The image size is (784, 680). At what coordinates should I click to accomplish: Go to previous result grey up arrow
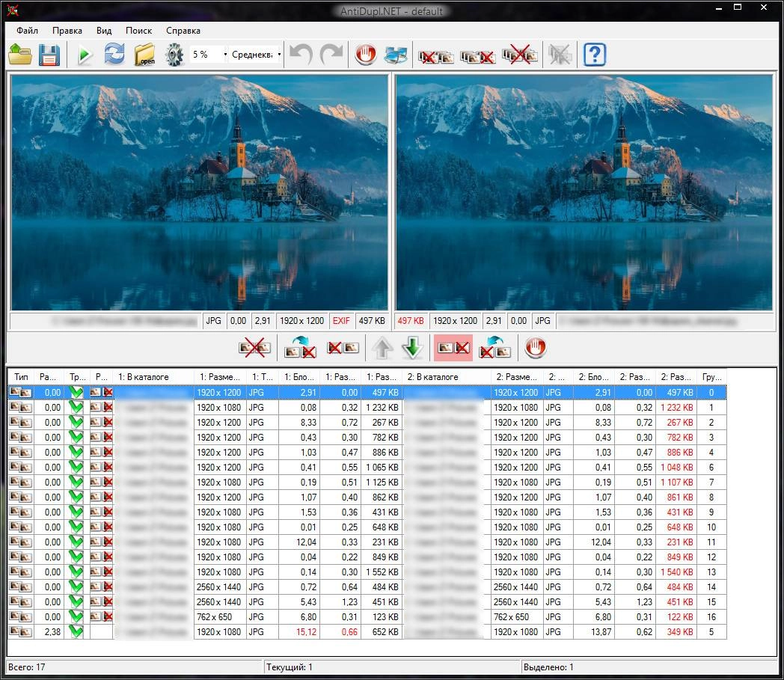(382, 348)
